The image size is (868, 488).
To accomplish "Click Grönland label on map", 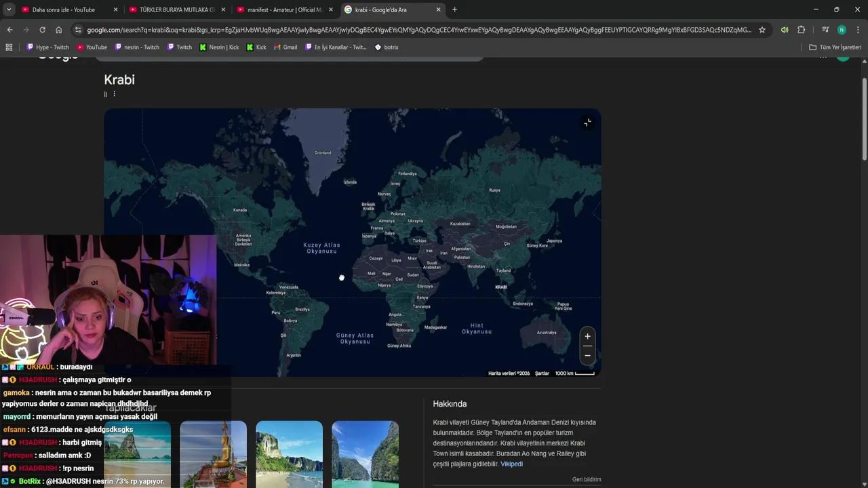I will tap(323, 152).
